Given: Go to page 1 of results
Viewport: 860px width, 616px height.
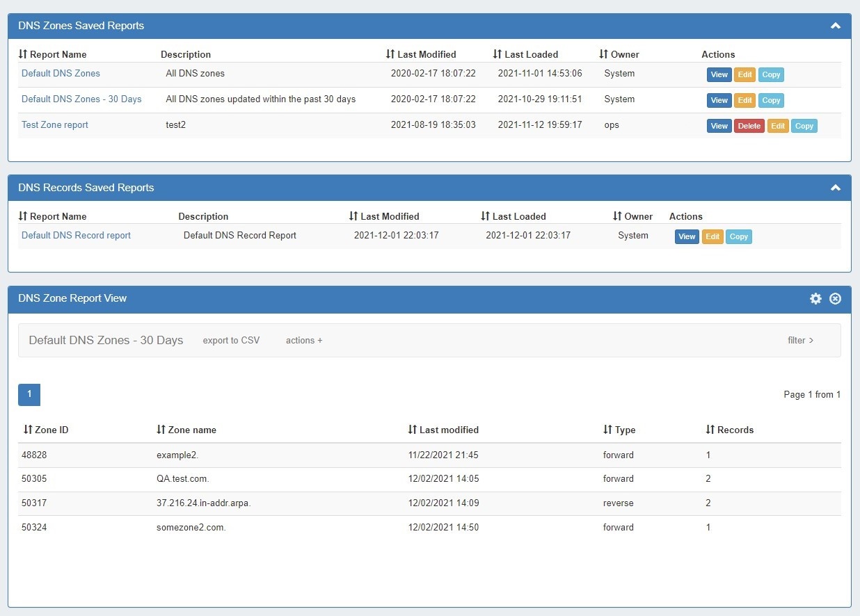Looking at the screenshot, I should click(29, 394).
